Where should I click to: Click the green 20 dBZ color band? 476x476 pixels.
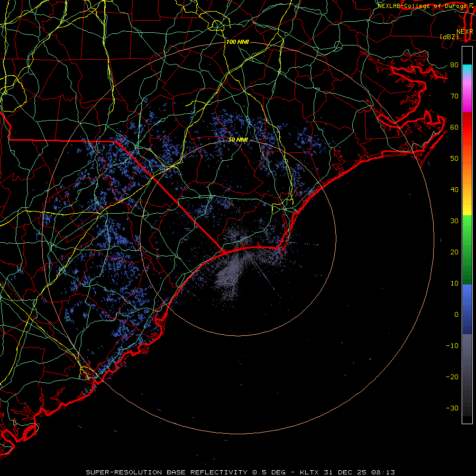click(x=467, y=252)
